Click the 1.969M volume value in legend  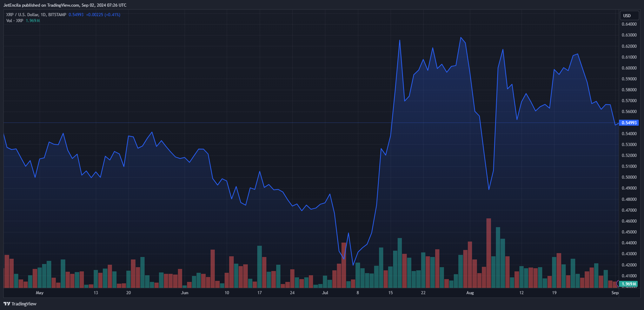pyautogui.click(x=33, y=21)
